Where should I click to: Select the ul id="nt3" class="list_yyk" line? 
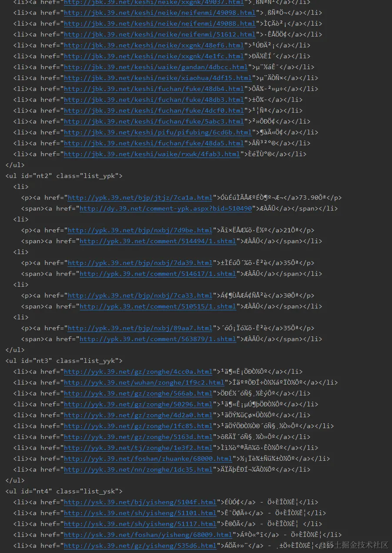tap(64, 361)
